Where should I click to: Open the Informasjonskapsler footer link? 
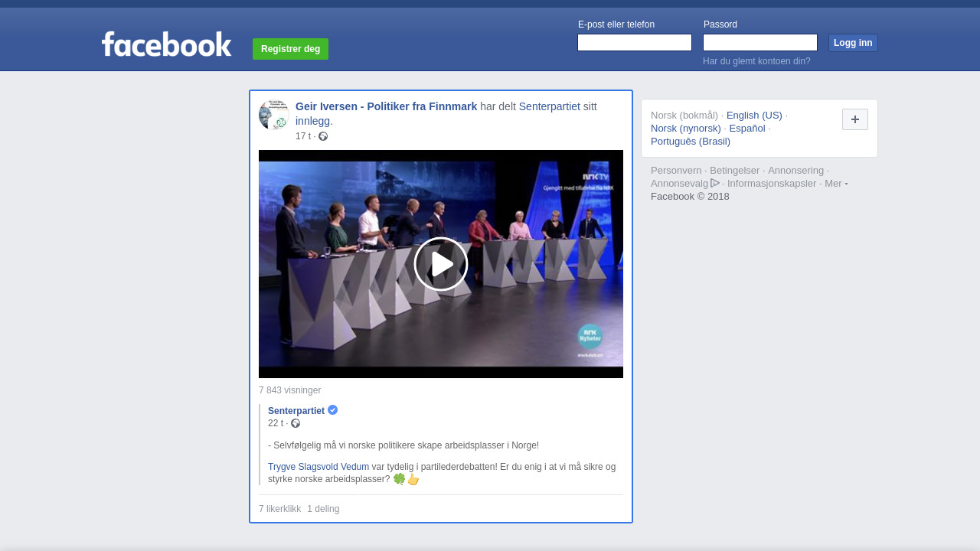click(x=772, y=184)
